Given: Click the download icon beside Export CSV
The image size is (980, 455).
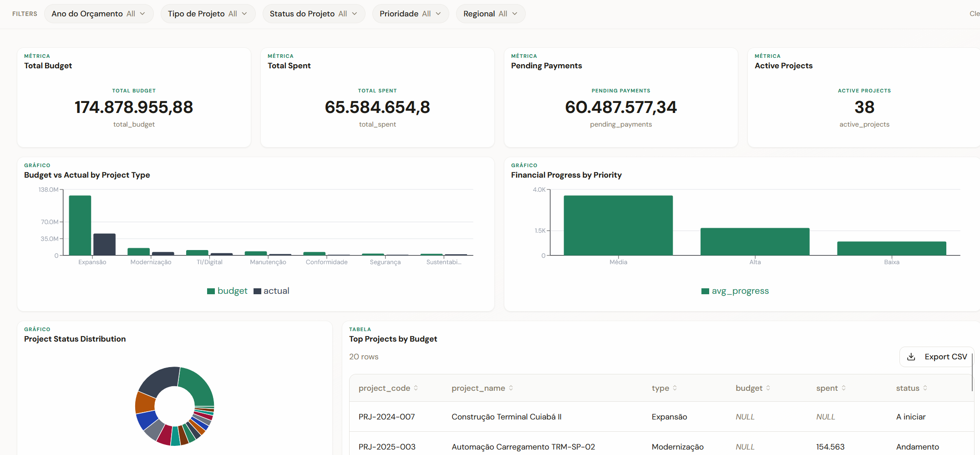Looking at the screenshot, I should [911, 357].
